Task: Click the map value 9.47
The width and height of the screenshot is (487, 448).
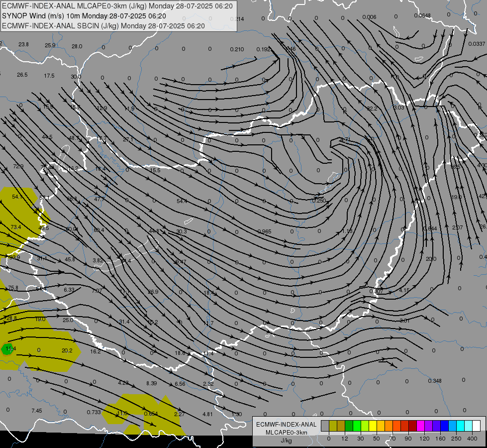Action: click(x=181, y=262)
